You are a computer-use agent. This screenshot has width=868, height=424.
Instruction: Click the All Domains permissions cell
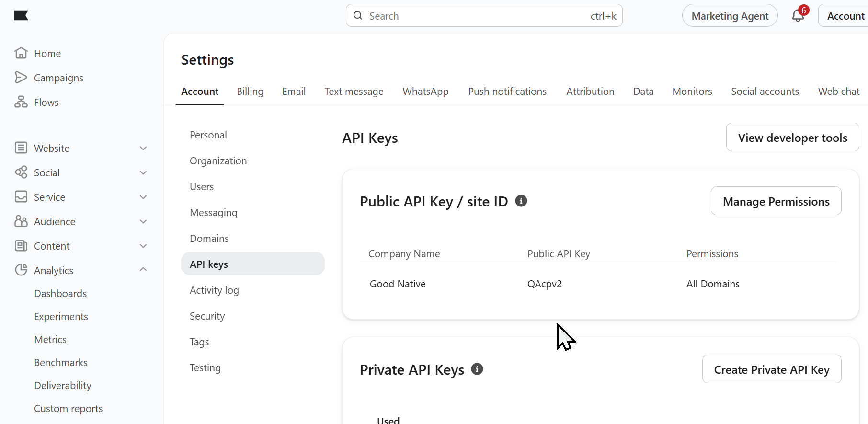point(713,284)
